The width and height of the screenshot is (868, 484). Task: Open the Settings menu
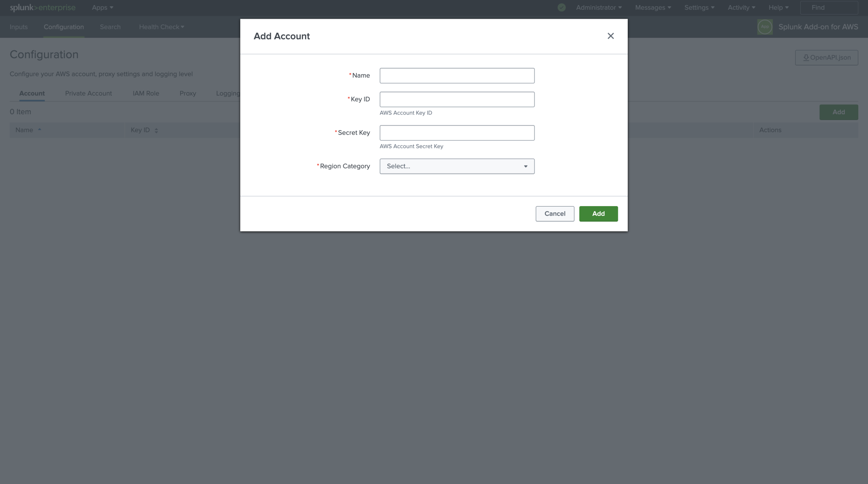click(698, 7)
